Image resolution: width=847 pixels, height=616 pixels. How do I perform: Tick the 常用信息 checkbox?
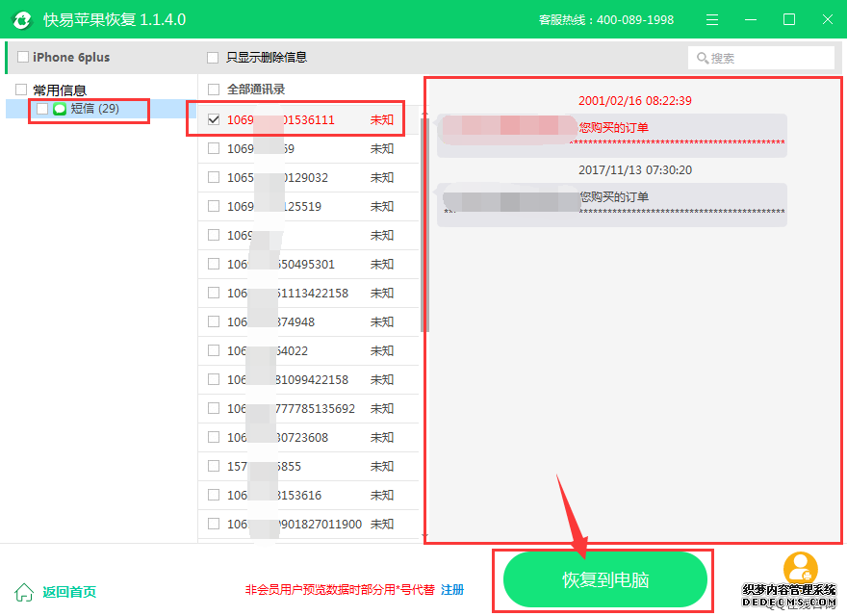21,90
